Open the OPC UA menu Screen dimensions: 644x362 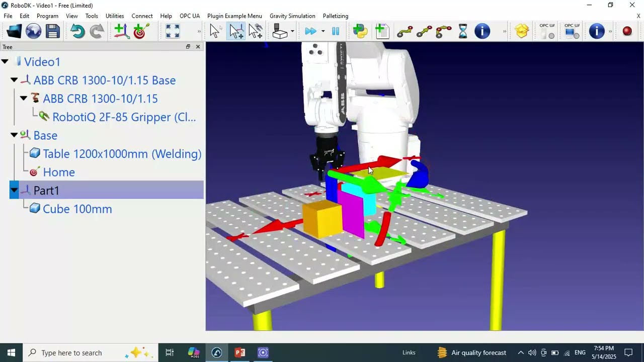point(190,16)
